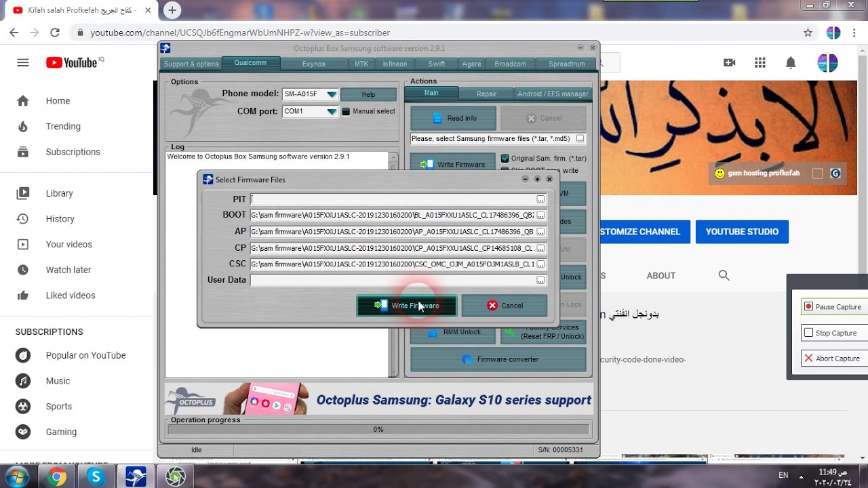Click the Octoplus Galaxy S10 support banner

click(378, 399)
